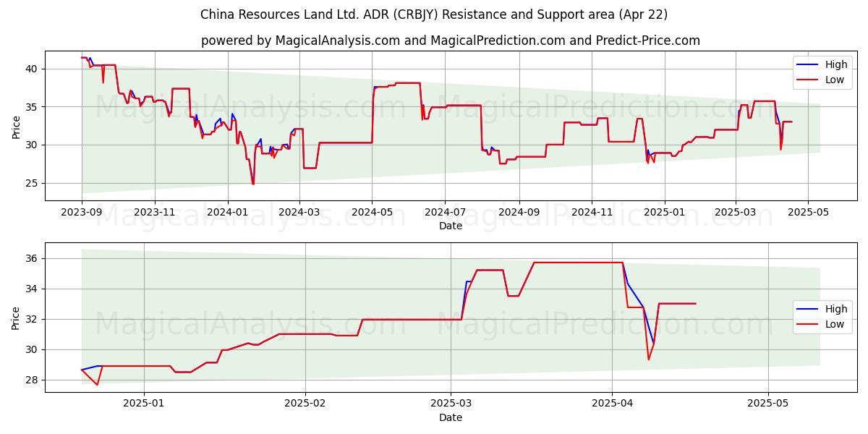Click the 'Date' x-axis label of top chart

[450, 226]
